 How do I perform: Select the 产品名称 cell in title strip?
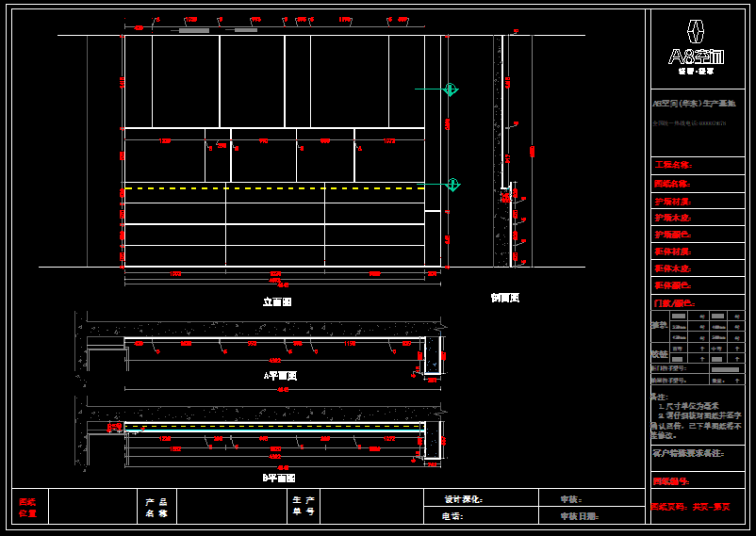pos(156,508)
